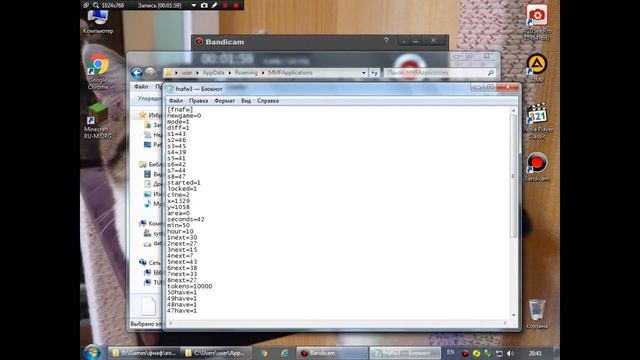Click the red pause button in recording bar
Image resolution: width=640 pixels, height=360 pixels.
(225, 5)
